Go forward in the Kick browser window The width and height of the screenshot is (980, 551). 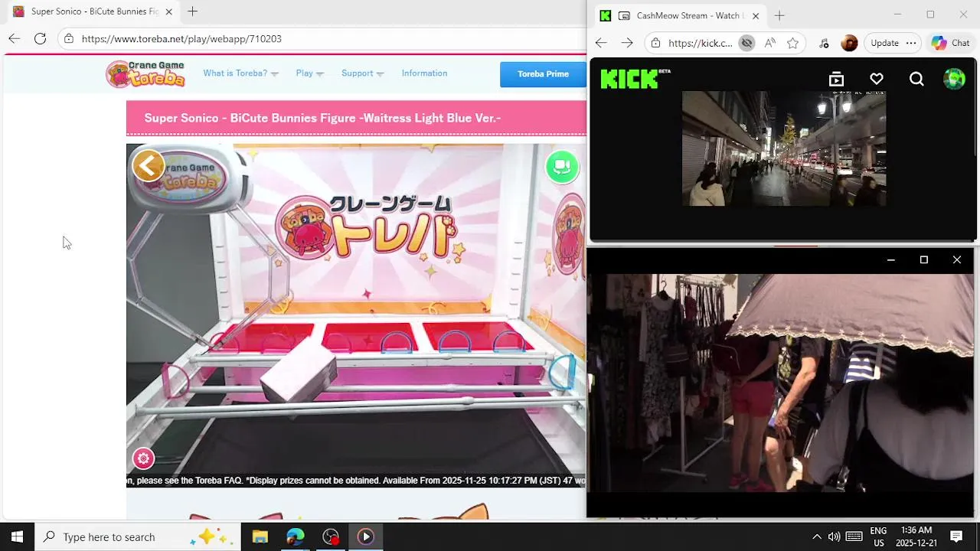pyautogui.click(x=627, y=43)
